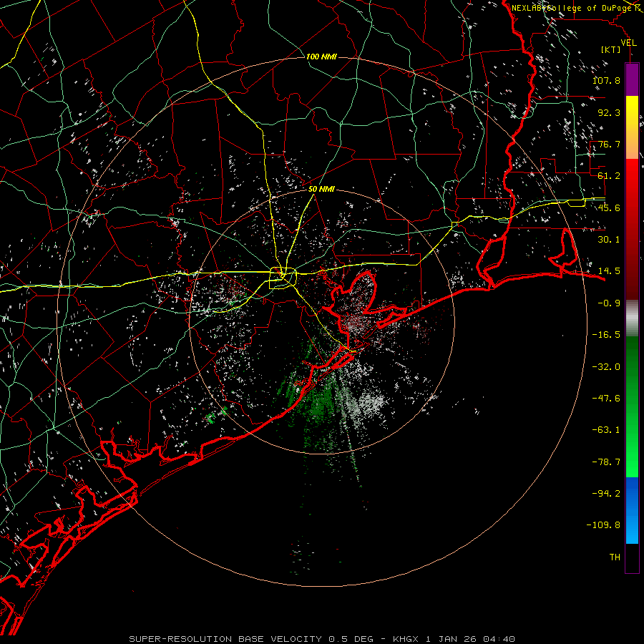Pick the purple segment of color bar
Image resolution: width=644 pixels, height=644 pixels.
(x=632, y=79)
